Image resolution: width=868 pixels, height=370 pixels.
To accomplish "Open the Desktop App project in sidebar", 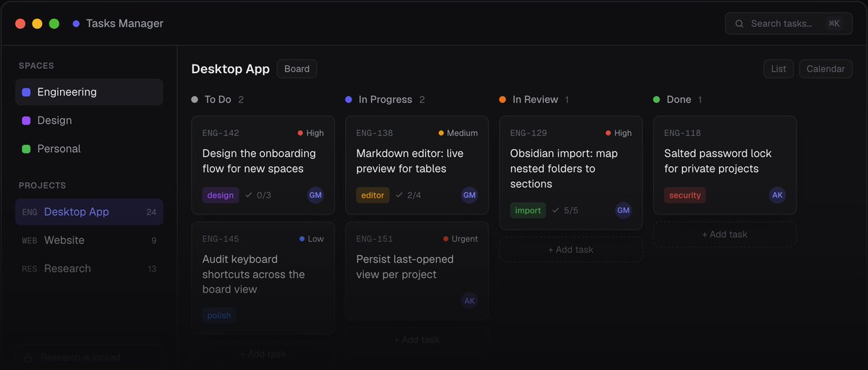I will click(89, 212).
